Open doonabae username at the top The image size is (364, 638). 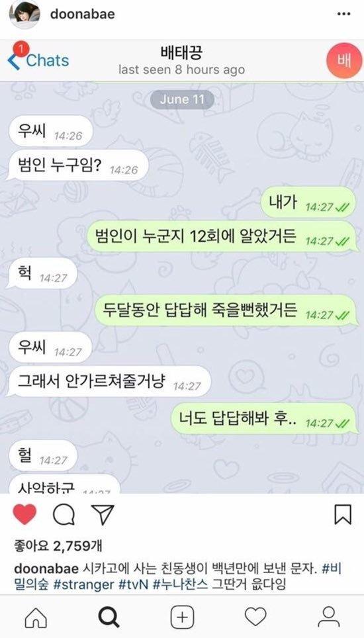[83, 15]
